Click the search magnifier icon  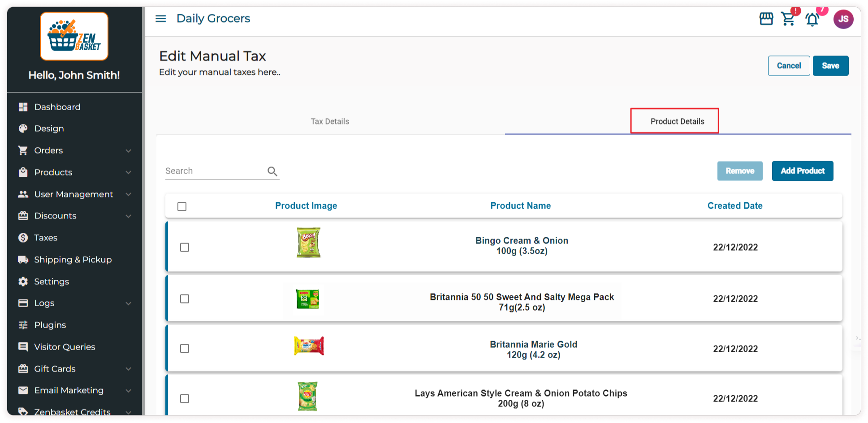coord(272,171)
